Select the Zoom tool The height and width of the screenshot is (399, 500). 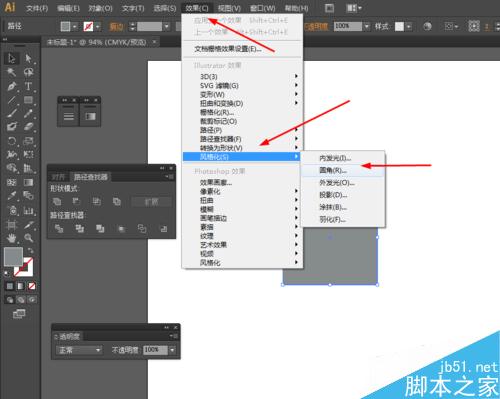tap(28, 238)
